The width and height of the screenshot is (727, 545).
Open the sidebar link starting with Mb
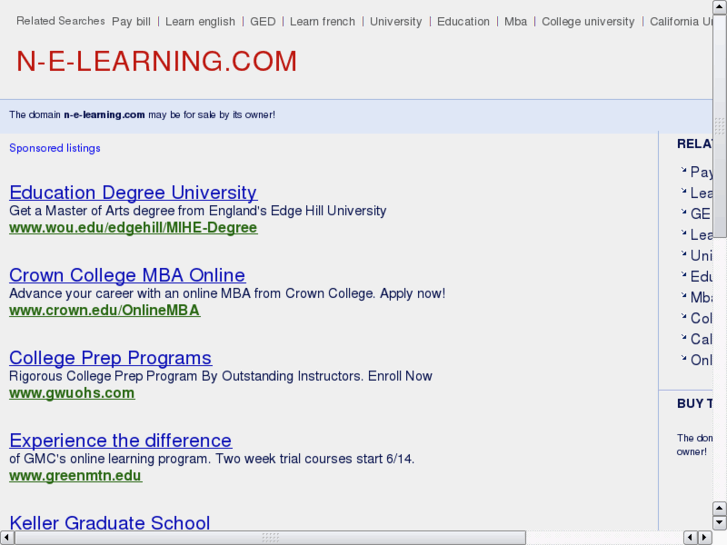(701, 297)
